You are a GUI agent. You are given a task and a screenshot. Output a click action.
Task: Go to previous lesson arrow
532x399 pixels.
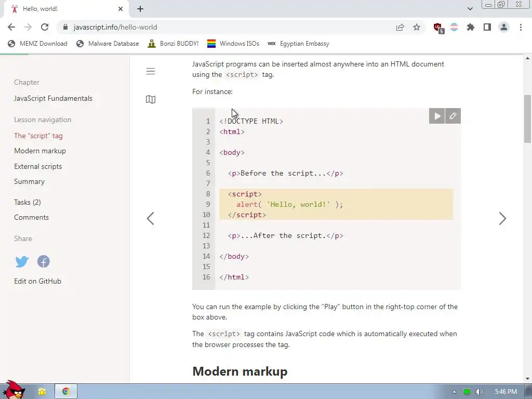[151, 219]
